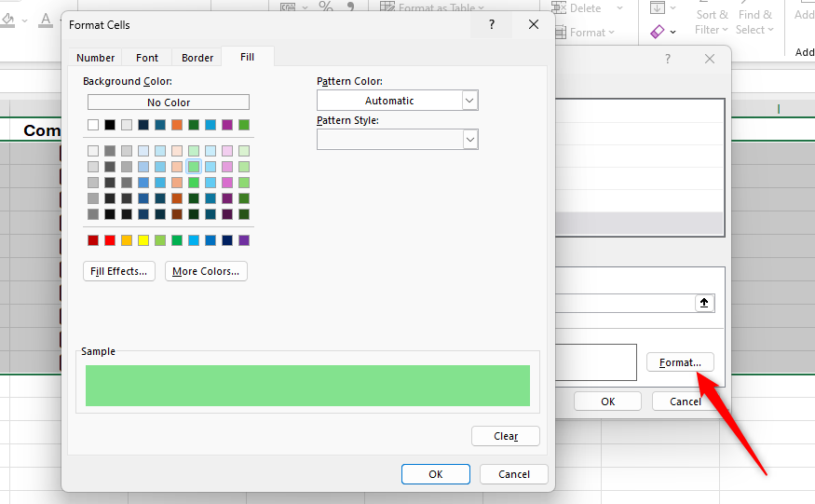This screenshot has height=504, width=815.
Task: Click the Format as Table ribbon icon
Action: (x=387, y=7)
